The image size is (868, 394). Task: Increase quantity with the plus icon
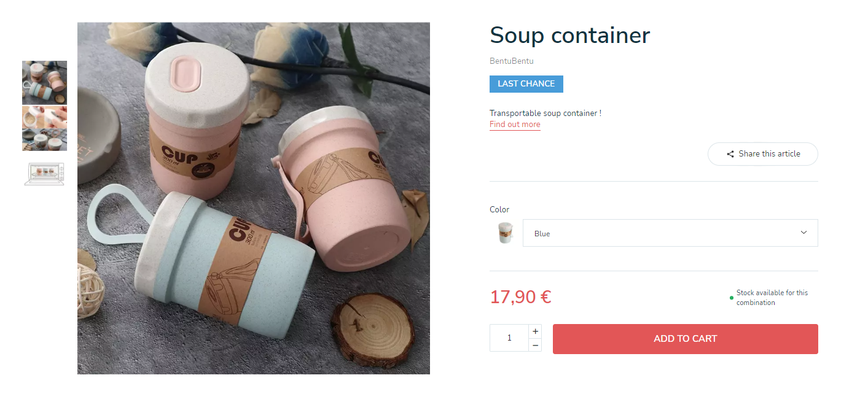(535, 331)
